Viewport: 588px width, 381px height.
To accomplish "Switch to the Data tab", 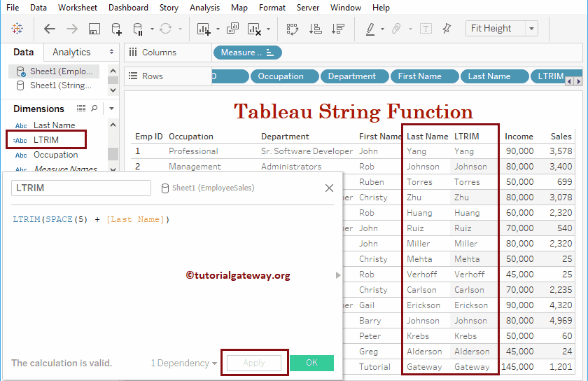I will tap(24, 52).
